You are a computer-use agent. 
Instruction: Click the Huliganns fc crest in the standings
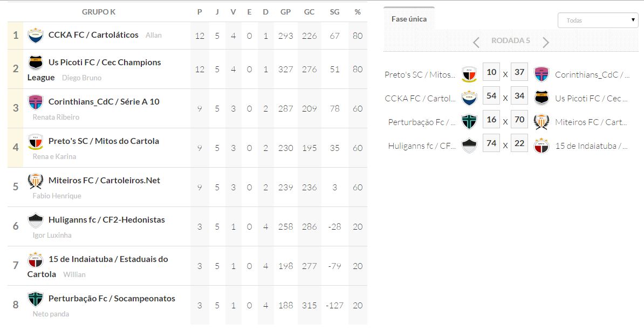(36, 220)
